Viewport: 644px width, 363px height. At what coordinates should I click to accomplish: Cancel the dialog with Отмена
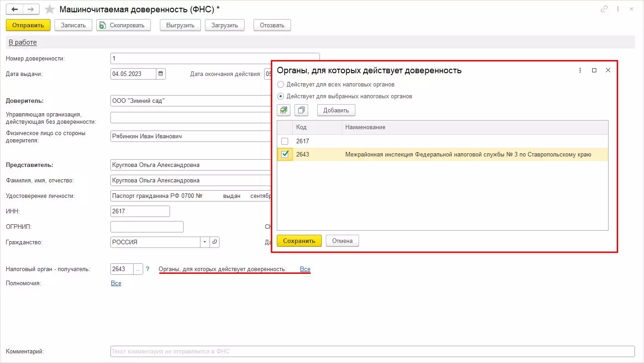pyautogui.click(x=342, y=241)
